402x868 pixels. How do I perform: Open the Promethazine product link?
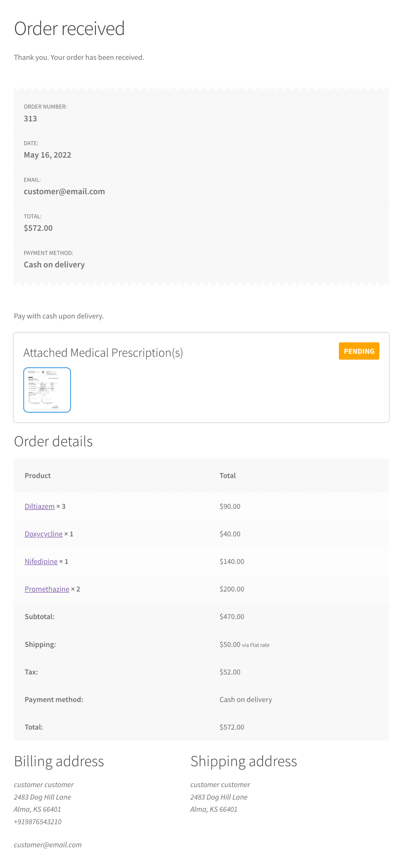(x=47, y=589)
